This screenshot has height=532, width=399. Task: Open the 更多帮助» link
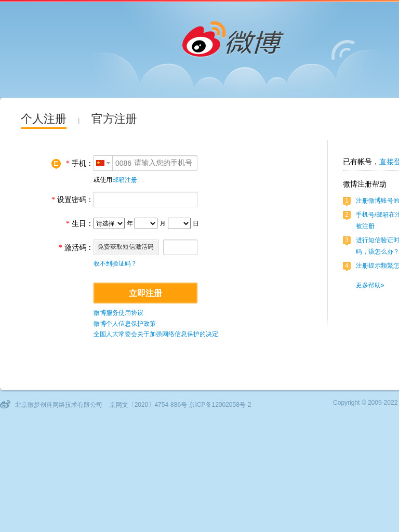click(370, 285)
